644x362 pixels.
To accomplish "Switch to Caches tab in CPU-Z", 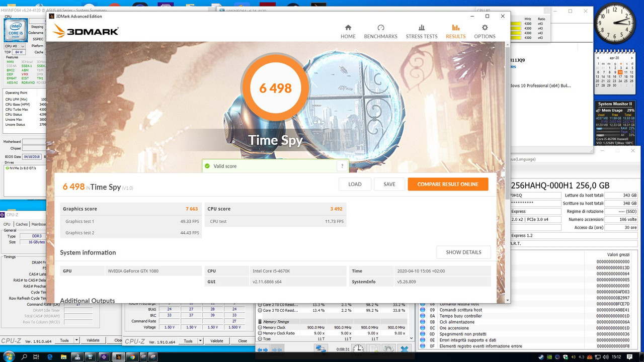I will click(x=22, y=224).
